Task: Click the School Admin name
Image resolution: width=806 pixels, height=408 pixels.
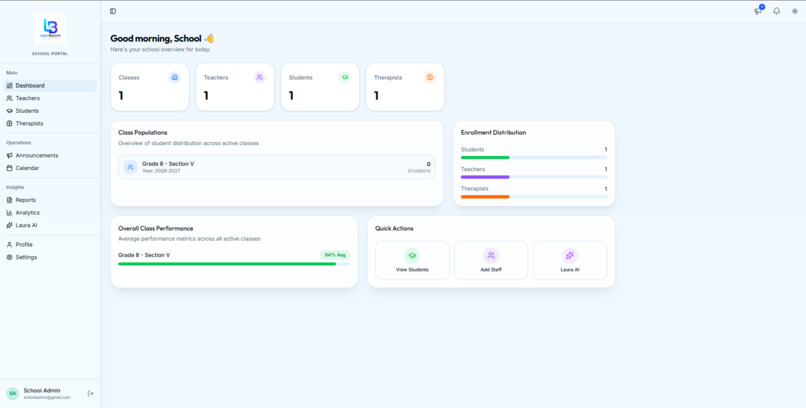Action: coord(42,391)
